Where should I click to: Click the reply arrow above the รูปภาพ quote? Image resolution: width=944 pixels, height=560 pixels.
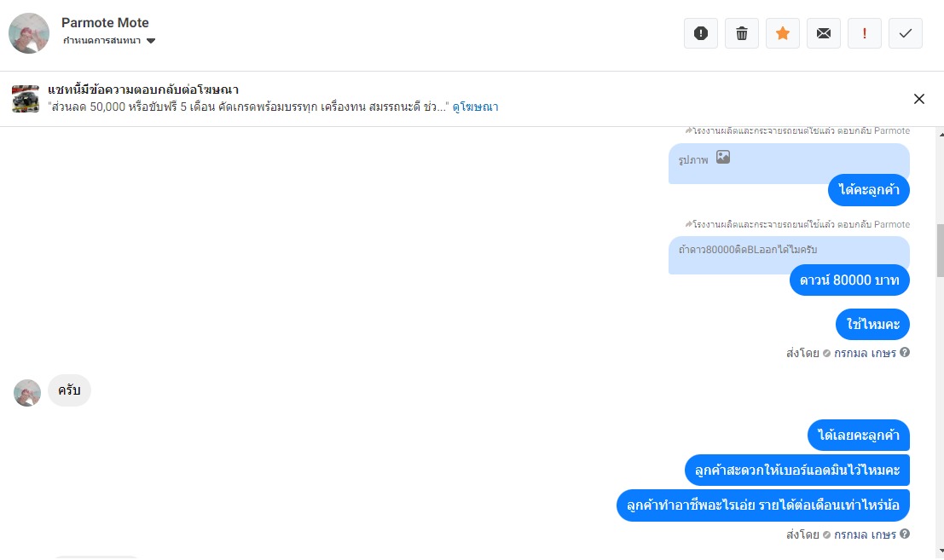pyautogui.click(x=688, y=130)
